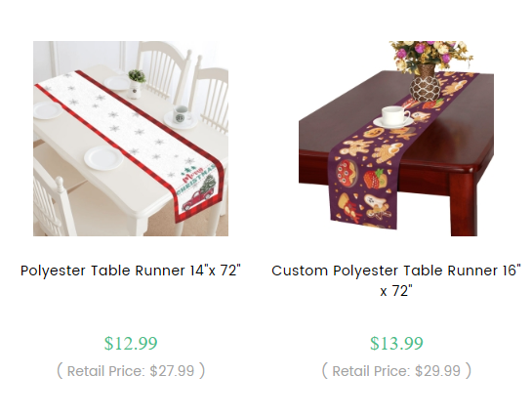Click the small potted plant on white table
The image size is (532, 417).
pos(136,84)
